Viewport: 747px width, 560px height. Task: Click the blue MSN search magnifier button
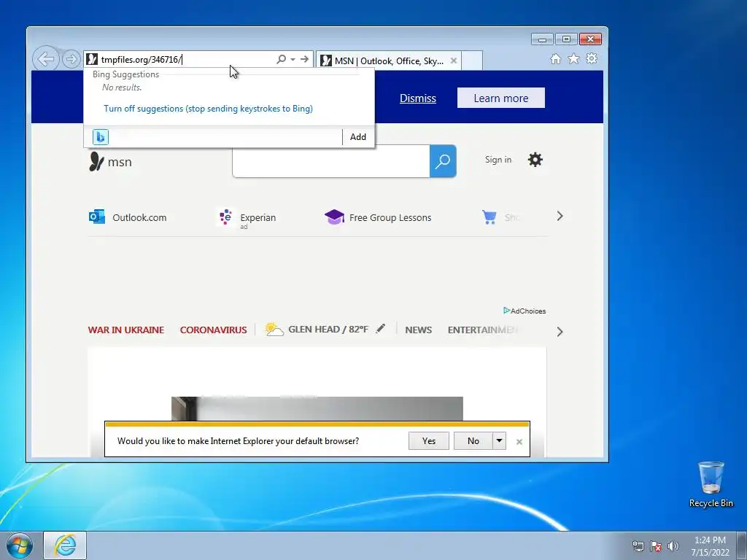(x=443, y=161)
